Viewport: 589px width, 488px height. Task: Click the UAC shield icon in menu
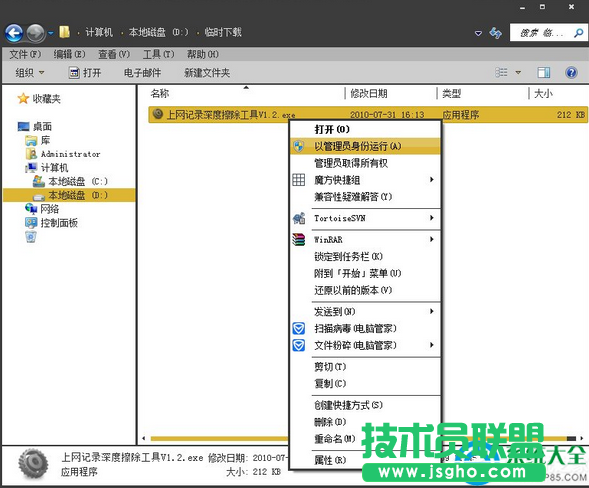click(299, 146)
